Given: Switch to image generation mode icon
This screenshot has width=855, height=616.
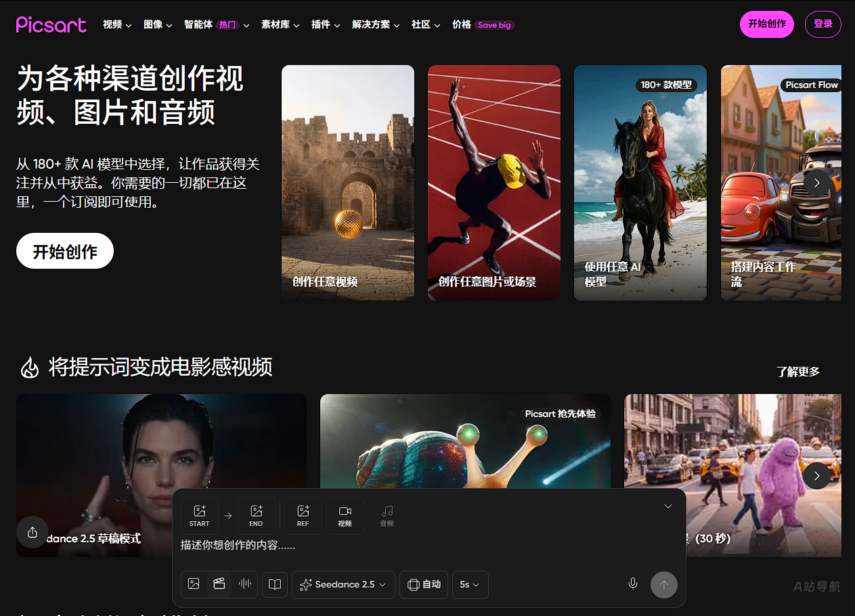Looking at the screenshot, I should pyautogui.click(x=194, y=584).
